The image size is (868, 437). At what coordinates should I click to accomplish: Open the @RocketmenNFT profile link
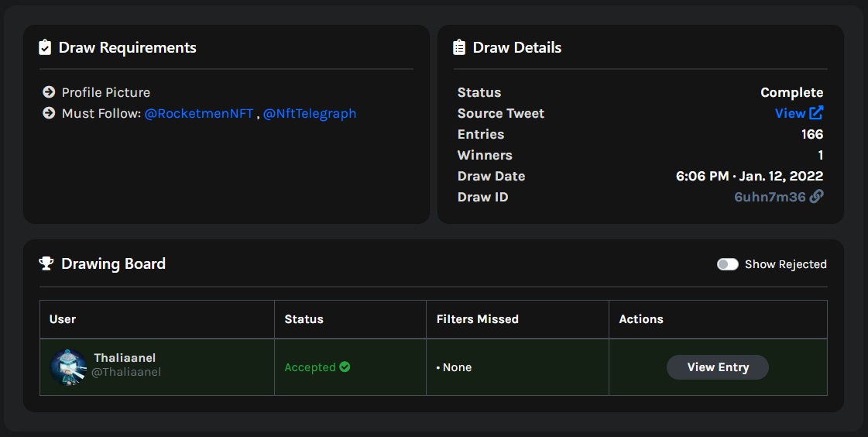pyautogui.click(x=199, y=114)
